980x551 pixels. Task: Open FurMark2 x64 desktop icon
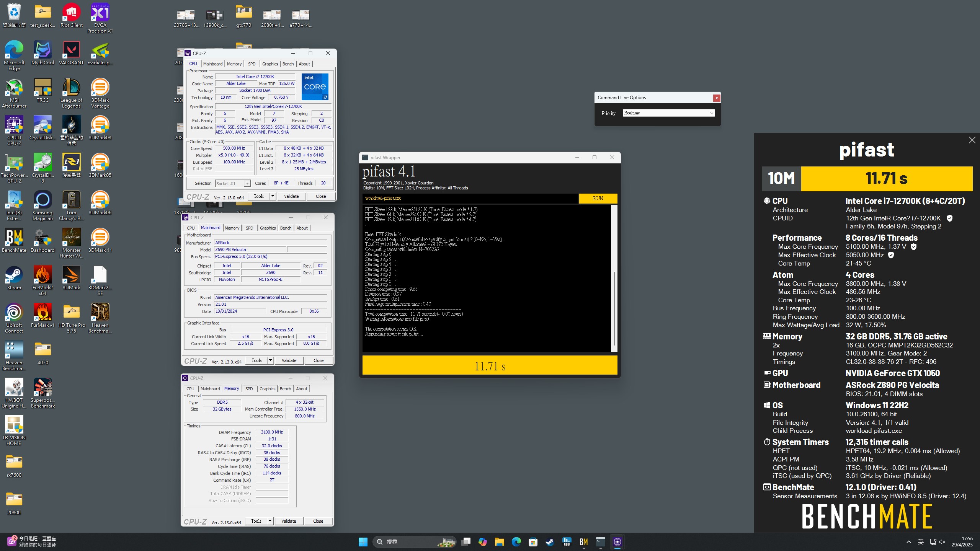coord(42,281)
